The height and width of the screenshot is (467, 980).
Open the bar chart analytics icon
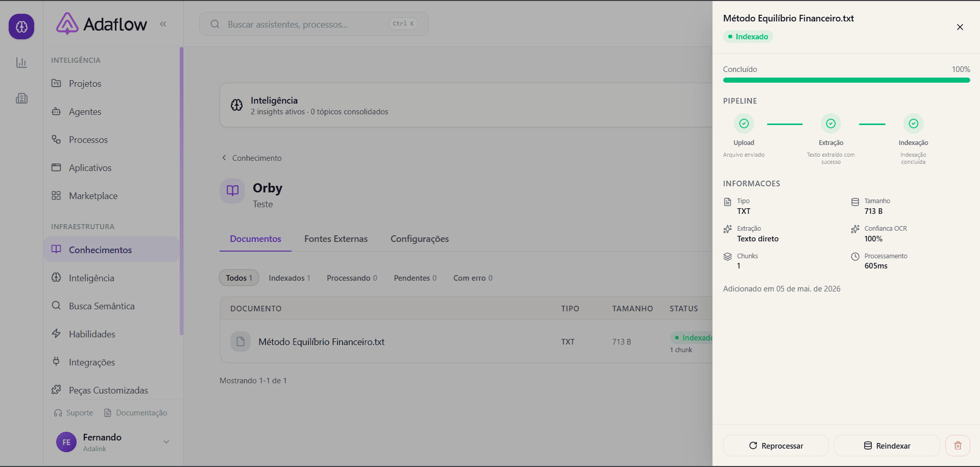[x=21, y=63]
